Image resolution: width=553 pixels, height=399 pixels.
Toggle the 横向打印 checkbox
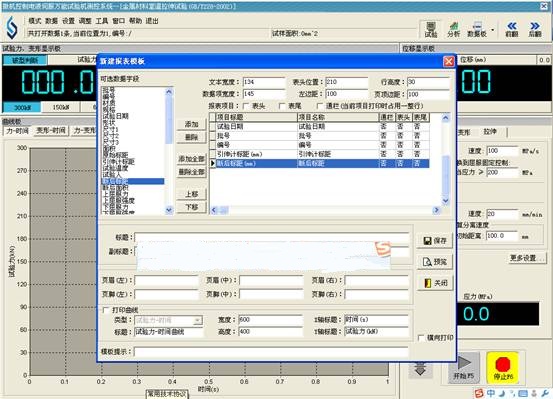click(x=421, y=338)
